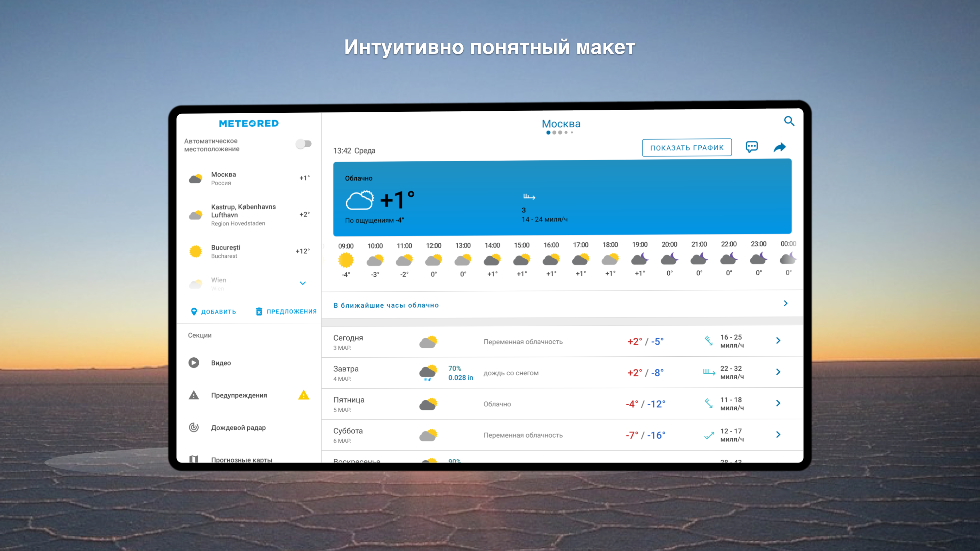Expand the Сегодня forecast row arrow
The image size is (980, 551).
pos(778,341)
